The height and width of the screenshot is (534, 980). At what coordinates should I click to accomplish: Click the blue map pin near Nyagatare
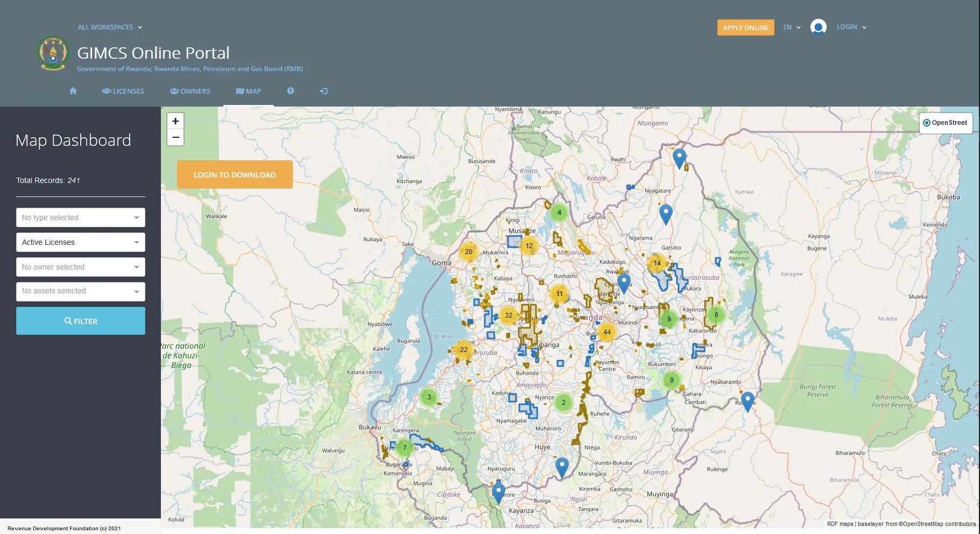pyautogui.click(x=666, y=213)
